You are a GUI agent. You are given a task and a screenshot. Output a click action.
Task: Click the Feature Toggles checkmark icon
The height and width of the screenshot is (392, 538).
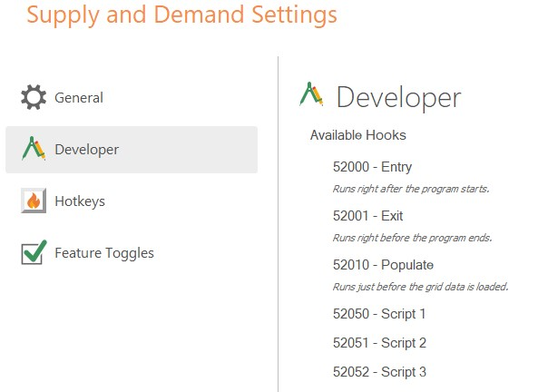point(34,252)
